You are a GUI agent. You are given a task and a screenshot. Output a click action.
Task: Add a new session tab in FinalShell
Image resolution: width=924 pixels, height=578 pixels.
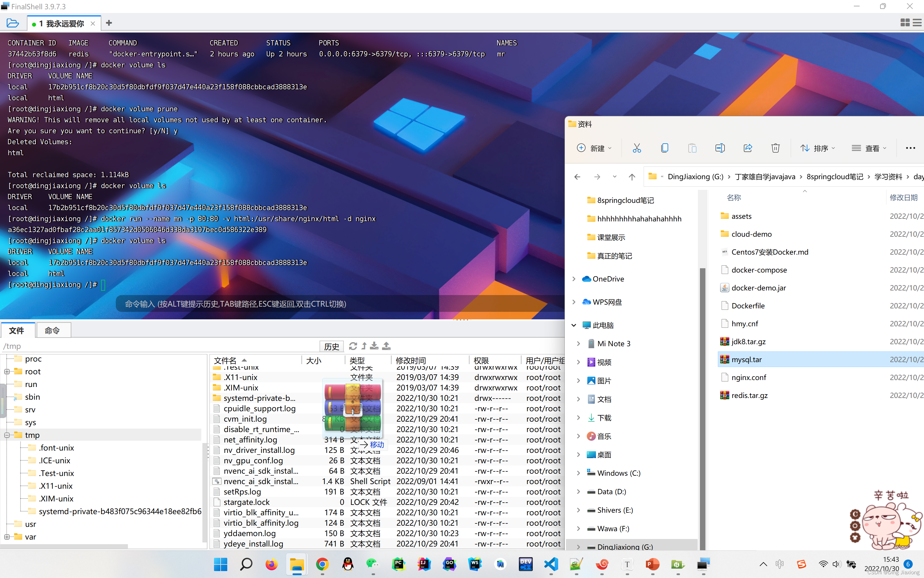tap(109, 23)
